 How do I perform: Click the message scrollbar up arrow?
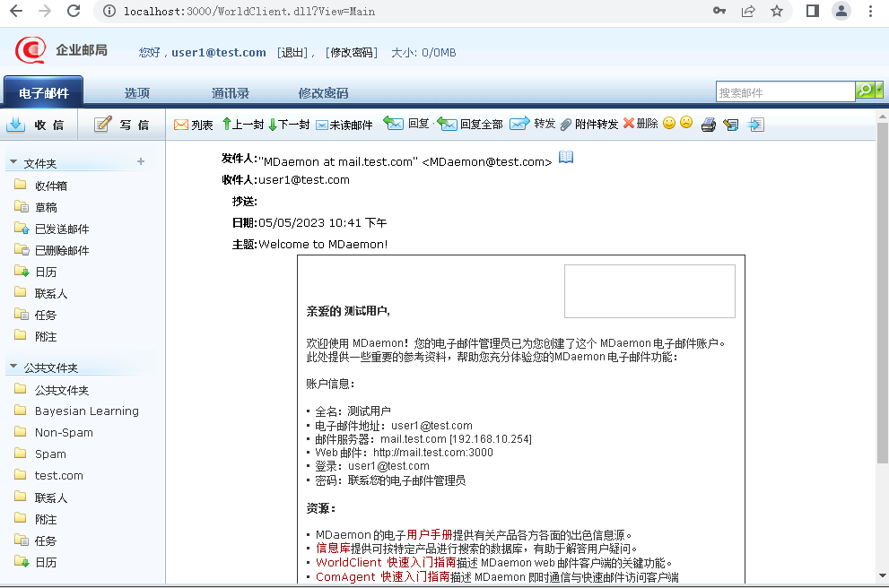pos(882,117)
